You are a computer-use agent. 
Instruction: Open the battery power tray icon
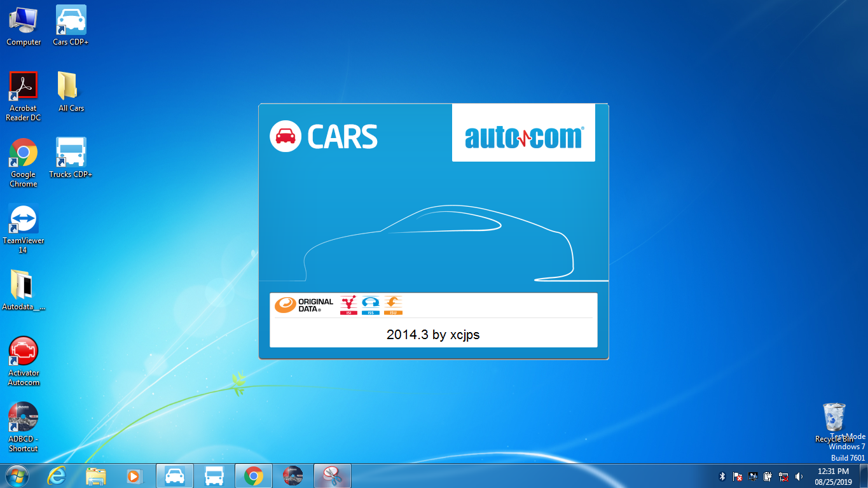click(x=768, y=477)
